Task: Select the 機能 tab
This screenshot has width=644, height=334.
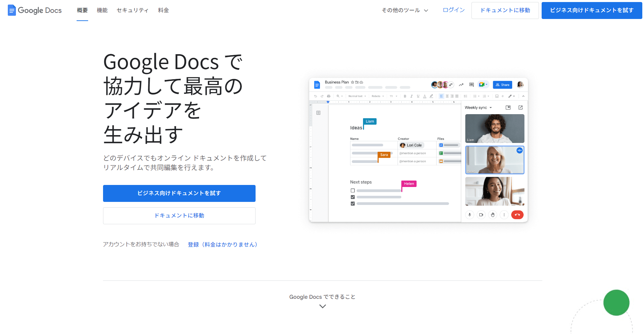Action: 102,11
